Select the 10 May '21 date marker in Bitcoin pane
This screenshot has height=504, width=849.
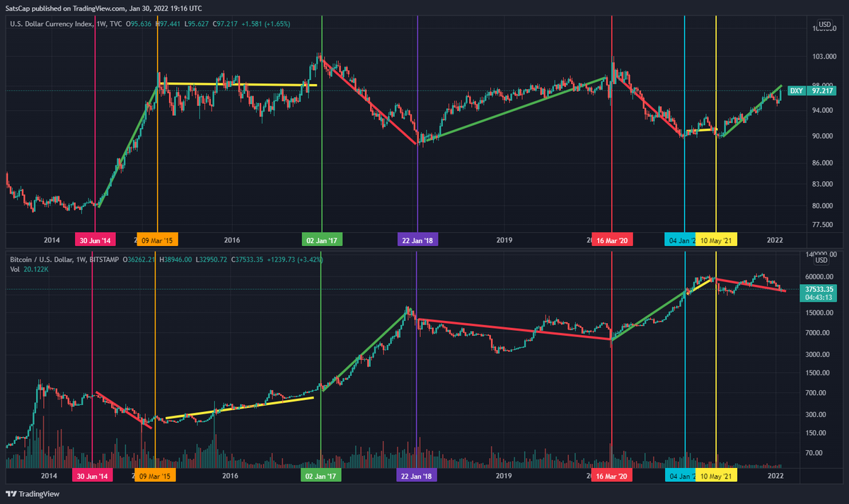coord(717,476)
